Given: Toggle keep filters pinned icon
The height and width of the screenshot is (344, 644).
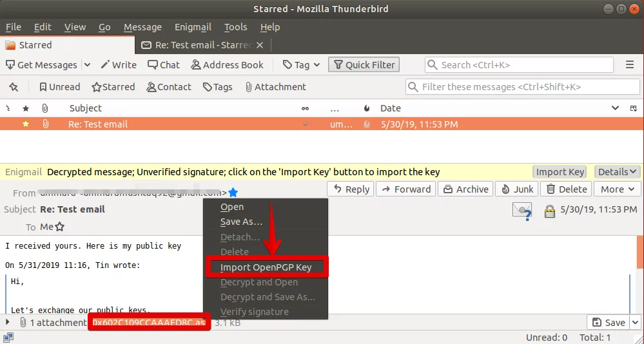Looking at the screenshot, I should (14, 87).
